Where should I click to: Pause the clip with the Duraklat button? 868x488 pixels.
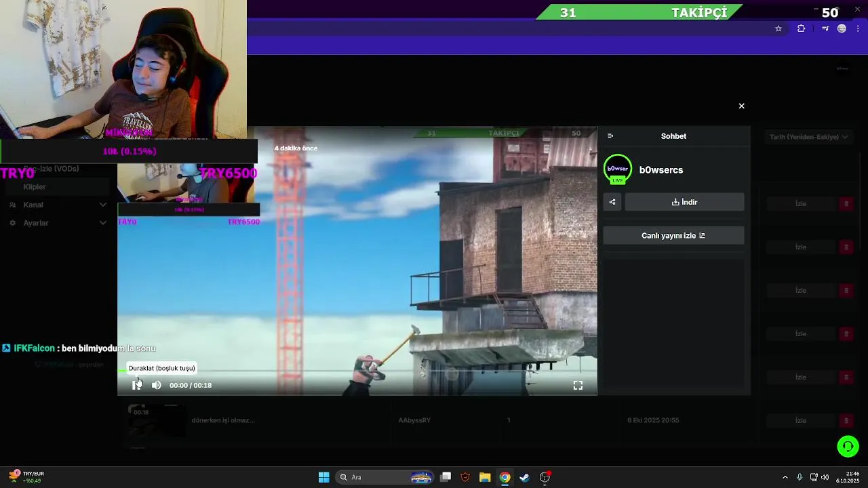[137, 385]
